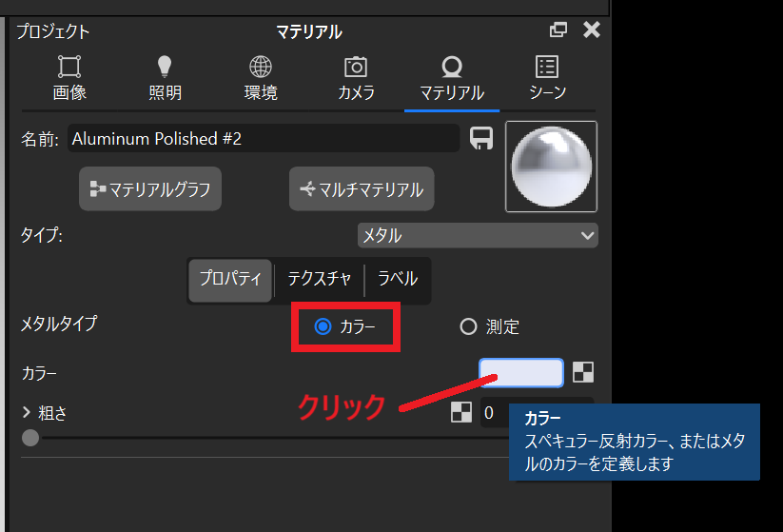
Task: Click the texture checker icon beside the color swatch
Action: pos(583,372)
